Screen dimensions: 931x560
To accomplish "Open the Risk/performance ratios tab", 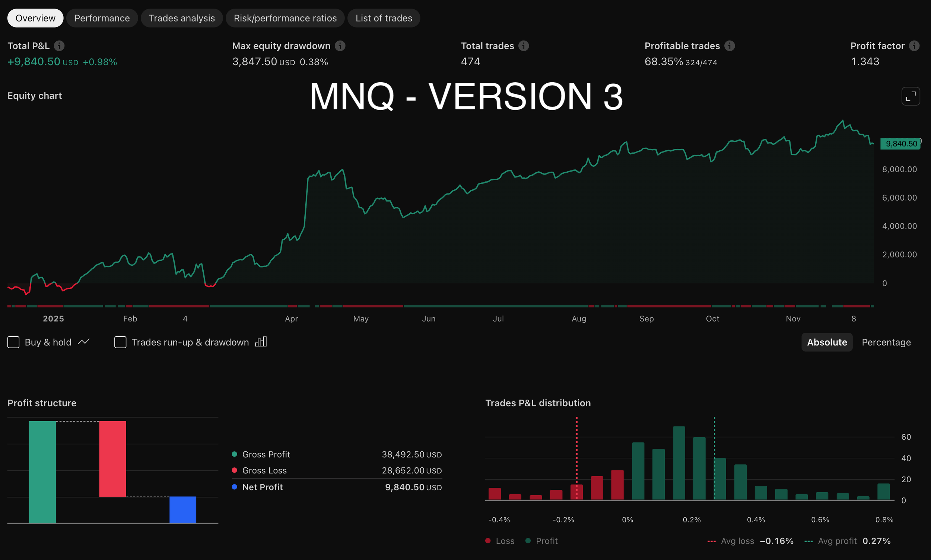I will [285, 18].
